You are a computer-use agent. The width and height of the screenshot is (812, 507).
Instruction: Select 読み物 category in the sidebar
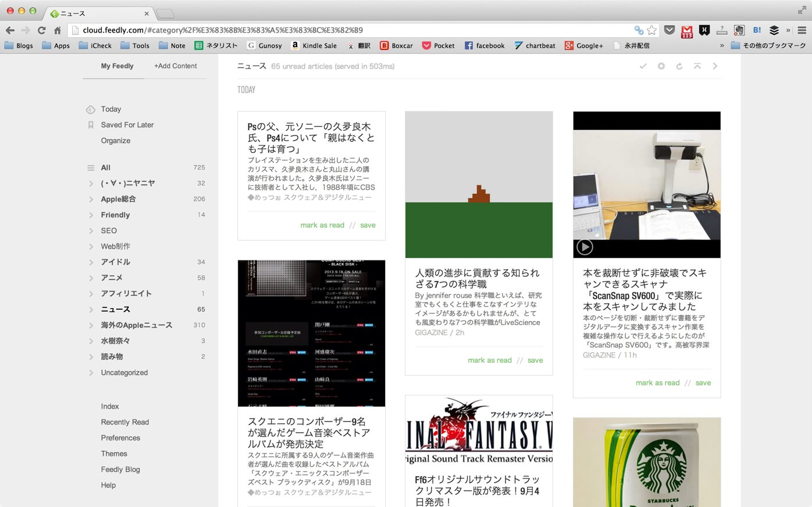(112, 357)
